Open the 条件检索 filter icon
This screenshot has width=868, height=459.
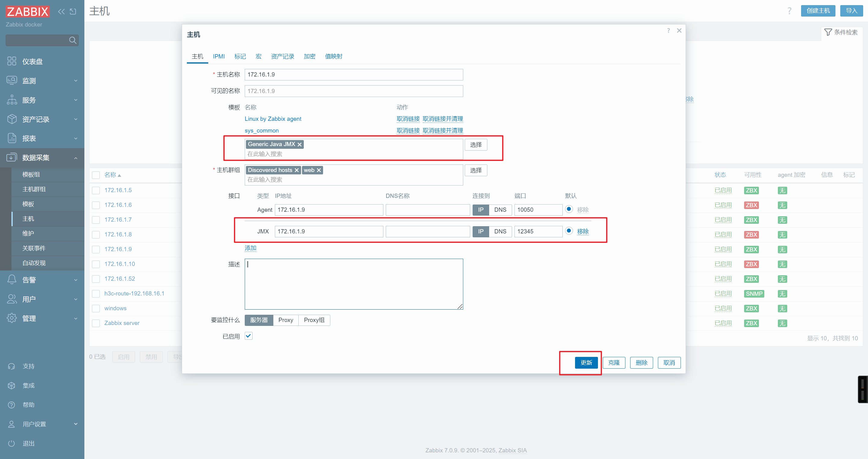point(828,32)
